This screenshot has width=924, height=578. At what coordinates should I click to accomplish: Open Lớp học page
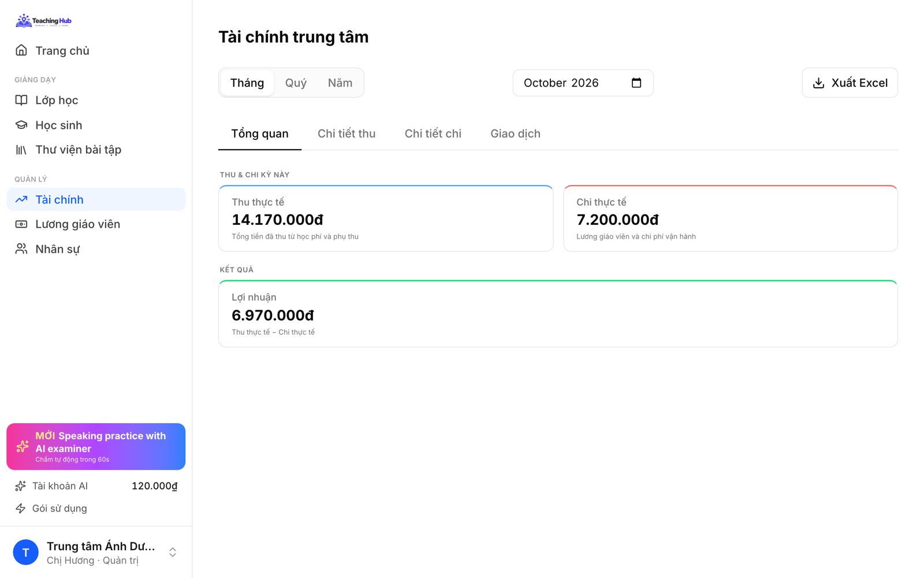pos(96,100)
